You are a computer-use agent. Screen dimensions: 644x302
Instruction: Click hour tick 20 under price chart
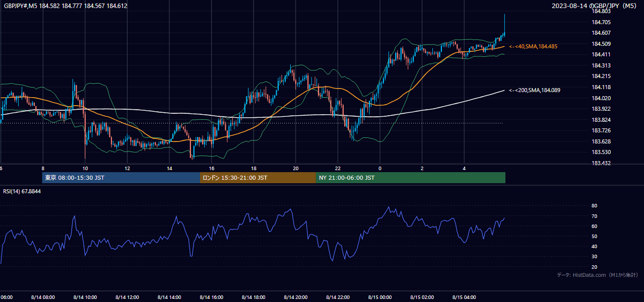click(296, 169)
